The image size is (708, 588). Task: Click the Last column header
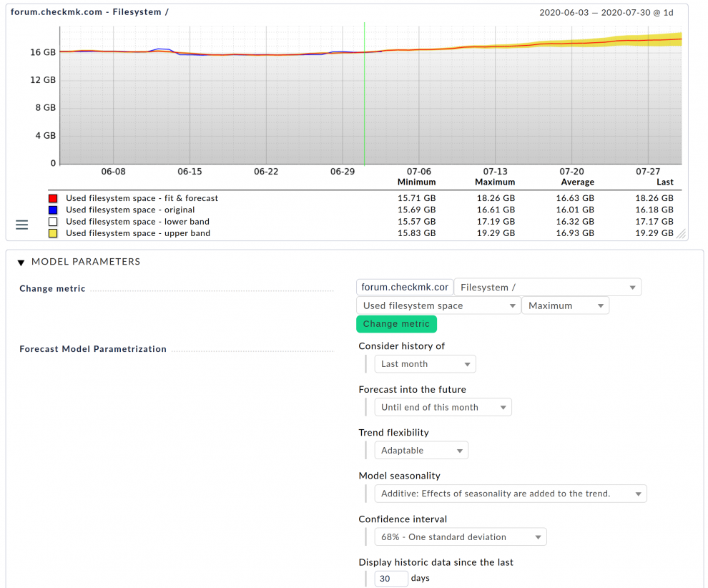pyautogui.click(x=664, y=182)
